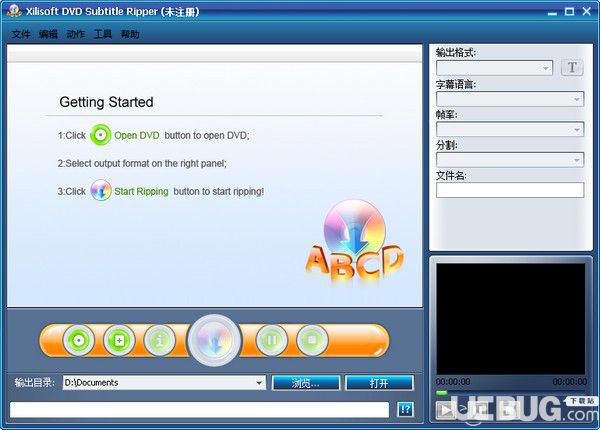The height and width of the screenshot is (430, 600).
Task: Click the Stop button in orange toolbar
Action: (x=312, y=340)
